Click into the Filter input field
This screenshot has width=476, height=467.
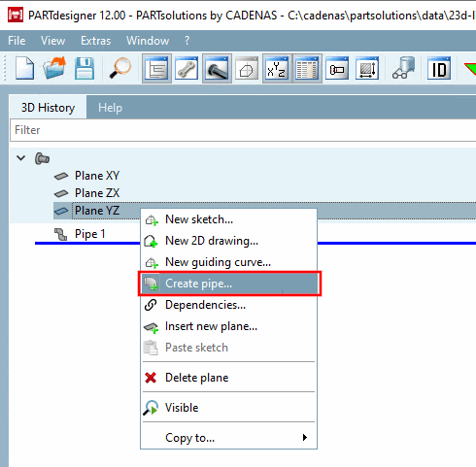[x=243, y=130]
